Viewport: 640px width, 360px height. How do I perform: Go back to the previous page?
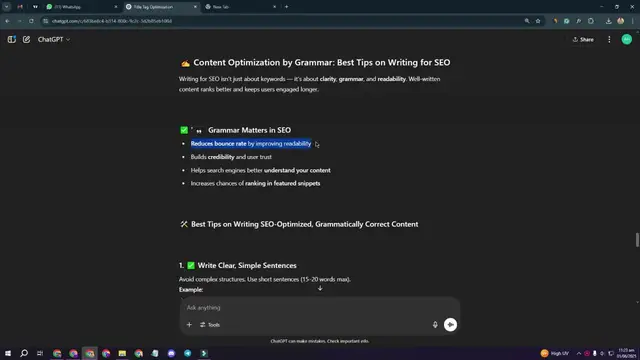(x=7, y=21)
